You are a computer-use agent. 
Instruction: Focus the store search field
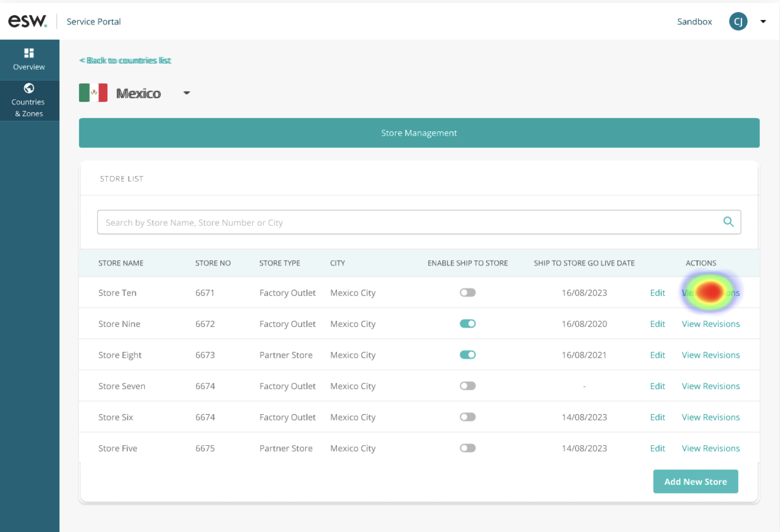(x=410, y=222)
